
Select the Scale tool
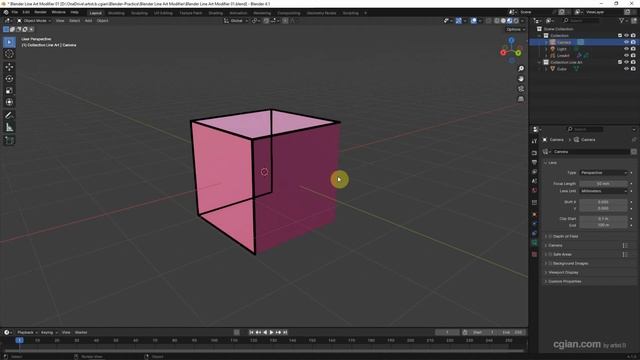tap(9, 90)
